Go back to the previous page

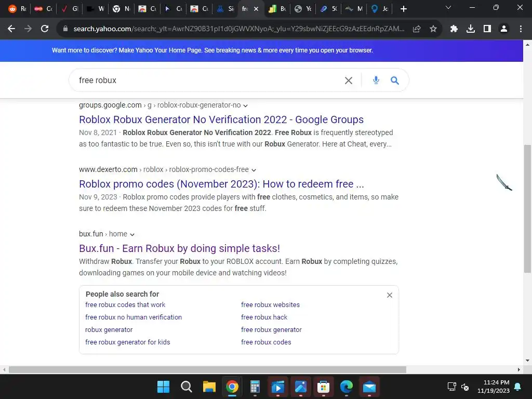coord(11,29)
